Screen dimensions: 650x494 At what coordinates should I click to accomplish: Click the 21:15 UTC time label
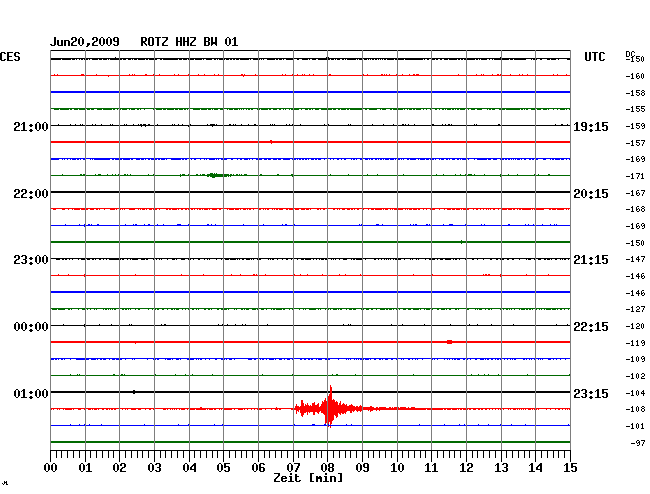[x=591, y=260]
